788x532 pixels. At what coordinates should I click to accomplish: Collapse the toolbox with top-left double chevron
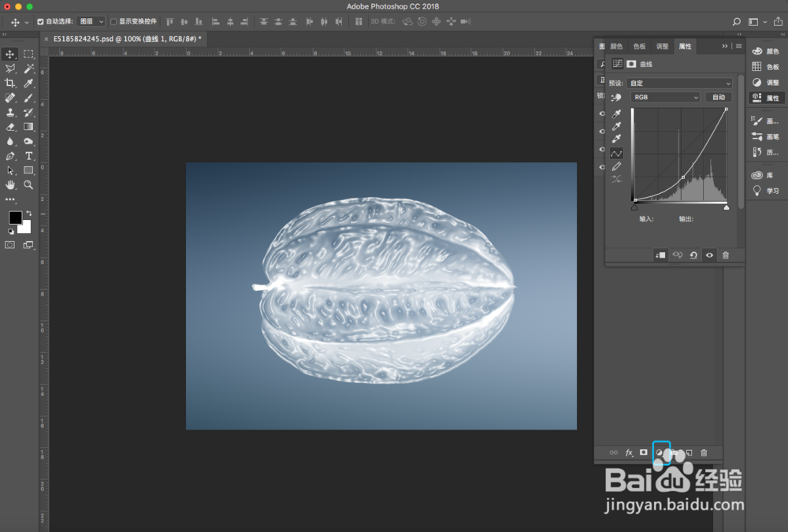pyautogui.click(x=5, y=34)
